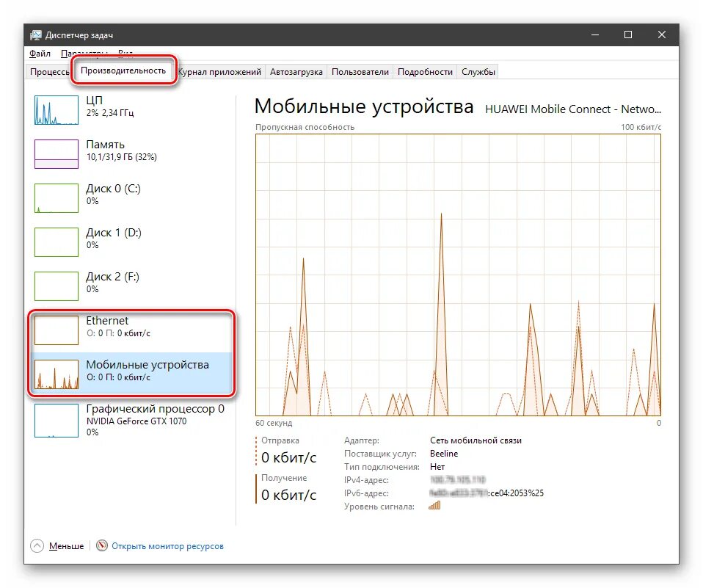Viewport: 703px width, 588px height.
Task: Minimize the Диспетчер задач window
Action: 595,35
